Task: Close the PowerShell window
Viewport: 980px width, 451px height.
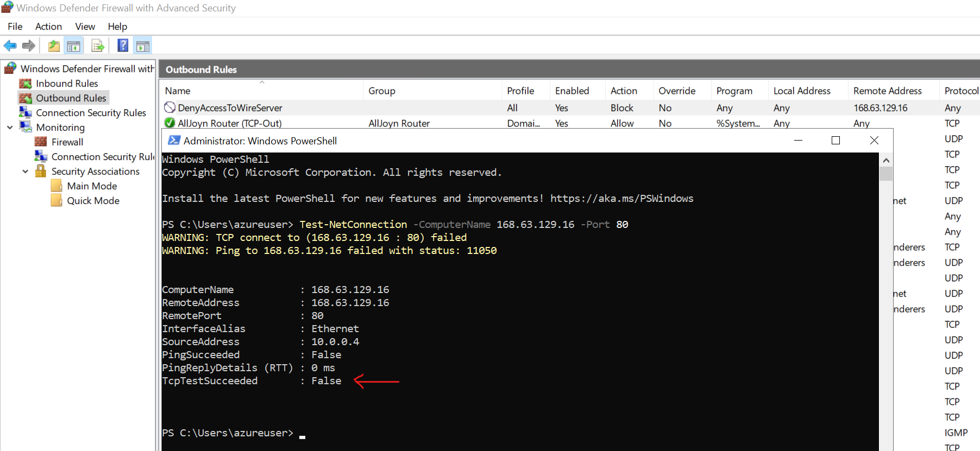Action: [x=874, y=140]
